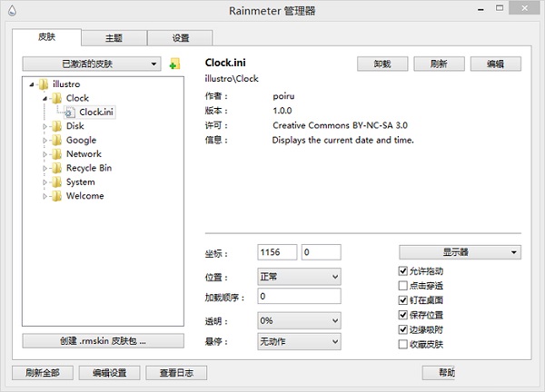545x392 pixels.
Task: Click the 编辑设置 button
Action: tap(109, 373)
